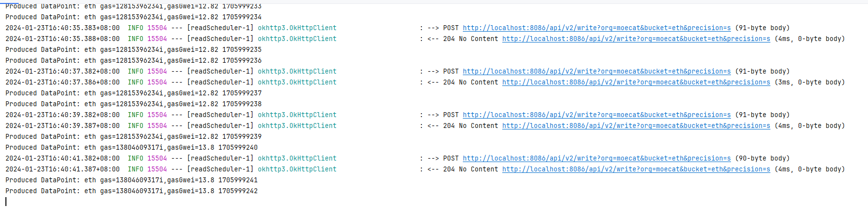Image resolution: width=868 pixels, height=208 pixels.
Task: Open the POST link logged at 16:40:35.383
Action: (x=596, y=28)
